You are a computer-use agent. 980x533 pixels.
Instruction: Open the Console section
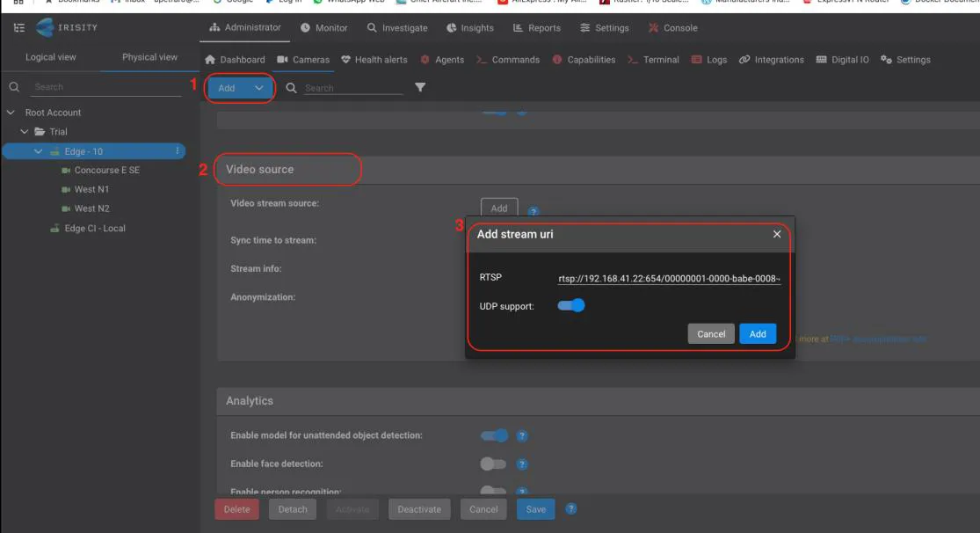(x=672, y=27)
